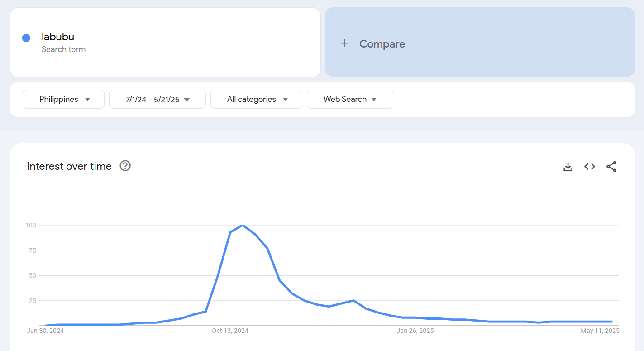Click the peak point of the trends line

click(x=243, y=225)
